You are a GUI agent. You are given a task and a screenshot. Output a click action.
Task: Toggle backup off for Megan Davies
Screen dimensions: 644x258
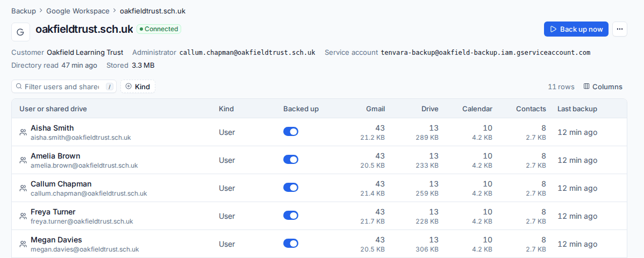291,243
